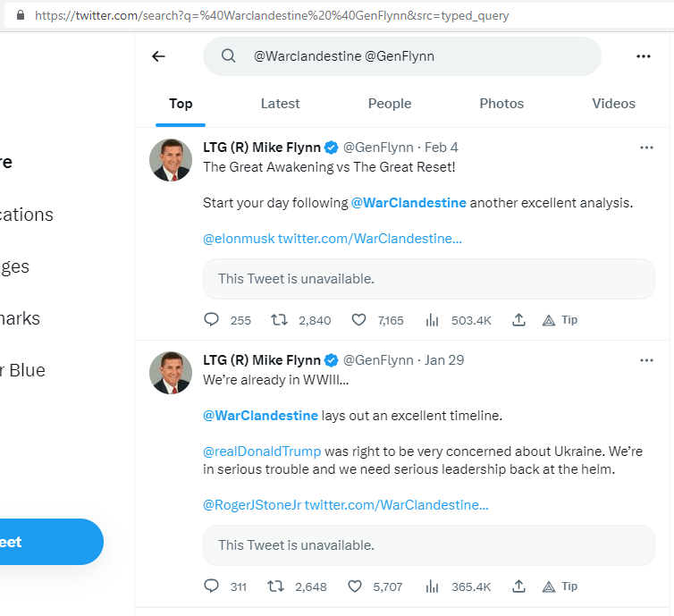The image size is (674, 616).
Task: Like the Jan 29 WWIII tweet
Action: pos(355,586)
